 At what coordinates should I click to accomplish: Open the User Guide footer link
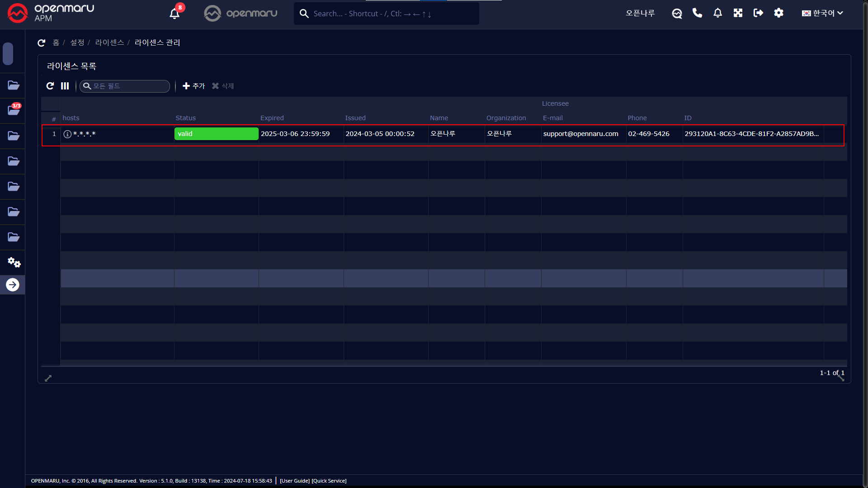(x=295, y=481)
